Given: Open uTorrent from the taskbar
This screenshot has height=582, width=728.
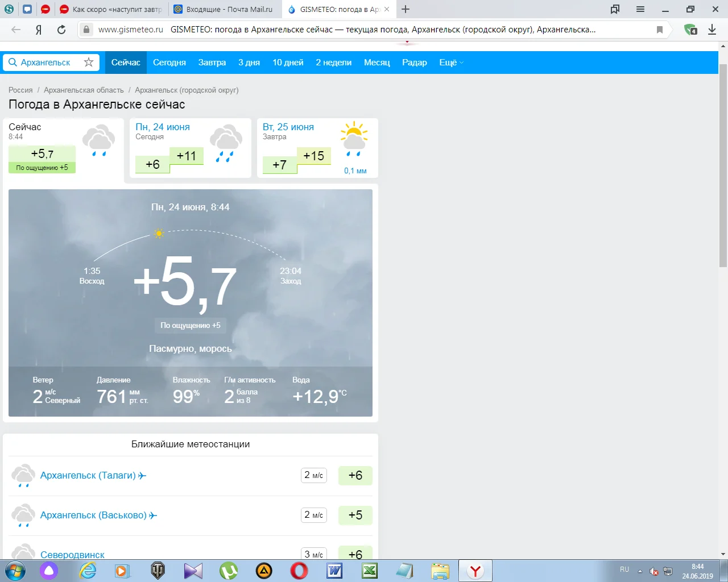Looking at the screenshot, I should click(x=229, y=571).
